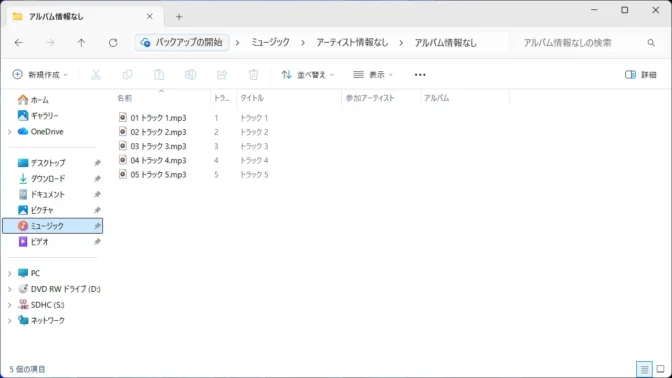Click the Paste clipboard icon
Screen dimensions: 672x378
(x=159, y=75)
